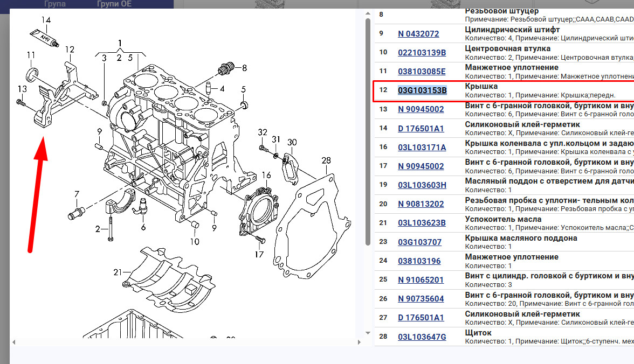Click the parts list vertical scrollbar thumb

point(368,129)
